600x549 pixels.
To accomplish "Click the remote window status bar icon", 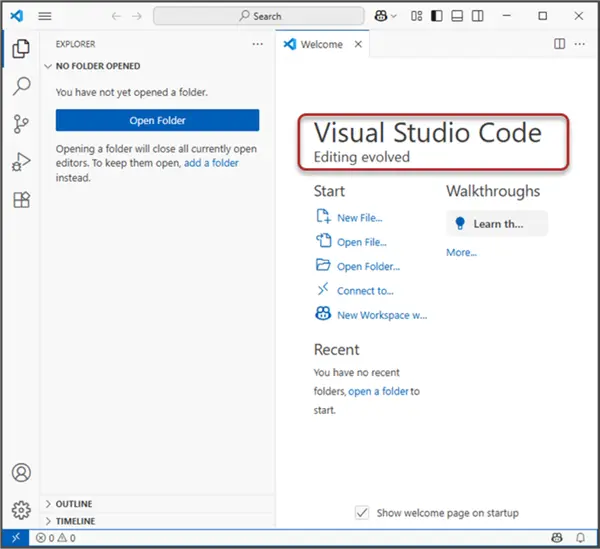I will (16, 538).
